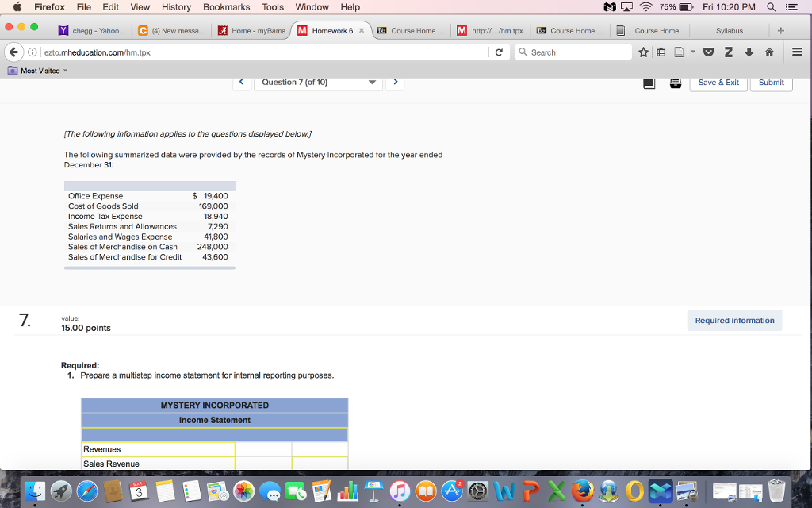Image resolution: width=812 pixels, height=508 pixels.
Task: Click the Required Information button
Action: click(734, 320)
